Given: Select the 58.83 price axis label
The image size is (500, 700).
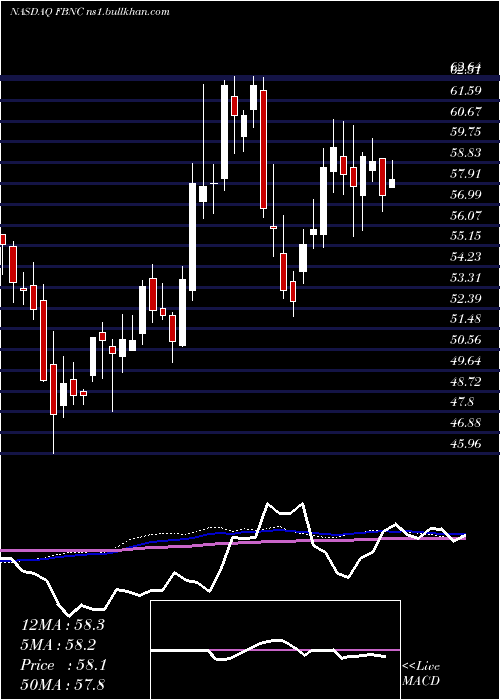Looking at the screenshot, I should [x=467, y=153].
